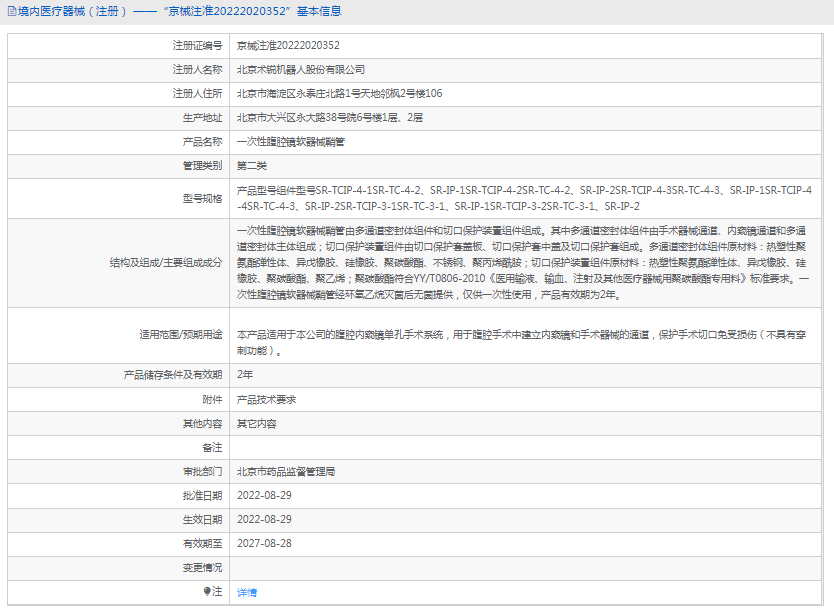Click the 结构及组成/主要组成成分 label
This screenshot has height=613, width=834.
[x=166, y=263]
